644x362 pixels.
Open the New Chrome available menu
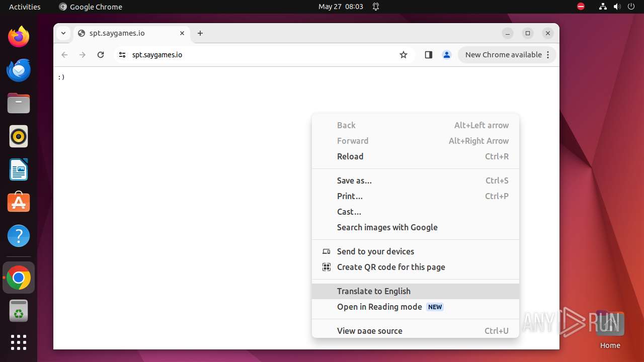(x=507, y=55)
